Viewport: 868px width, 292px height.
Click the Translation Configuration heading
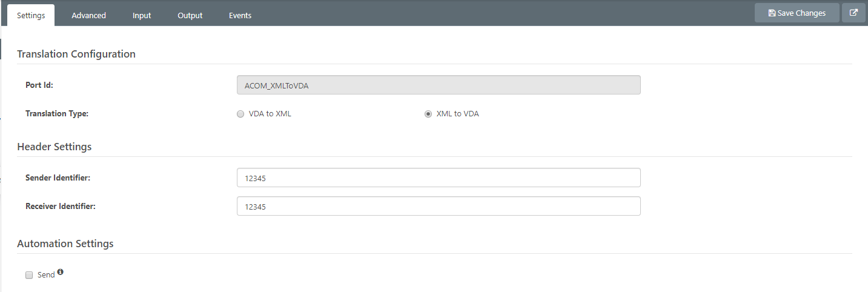[76, 54]
